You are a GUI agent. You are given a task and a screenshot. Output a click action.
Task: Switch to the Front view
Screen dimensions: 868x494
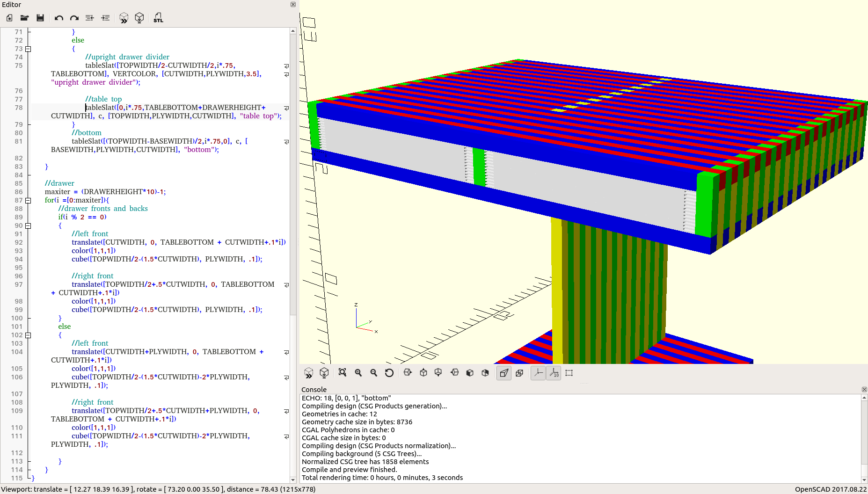470,373
